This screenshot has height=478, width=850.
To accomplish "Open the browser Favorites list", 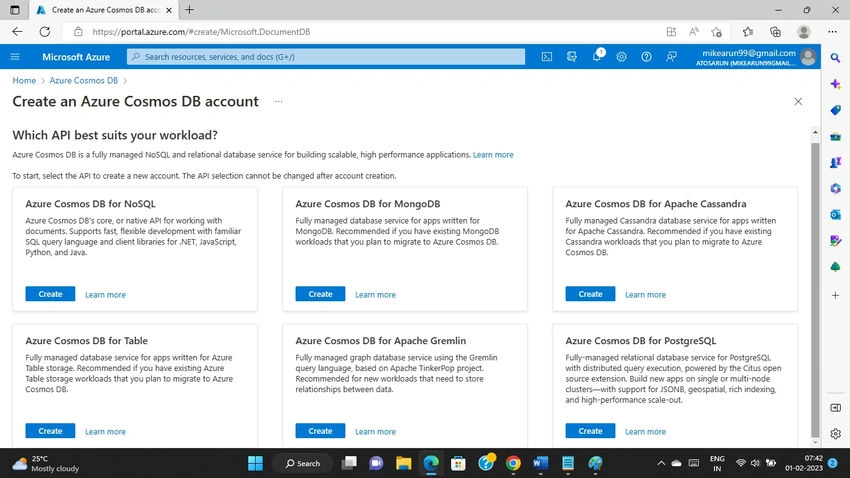I will coord(748,31).
